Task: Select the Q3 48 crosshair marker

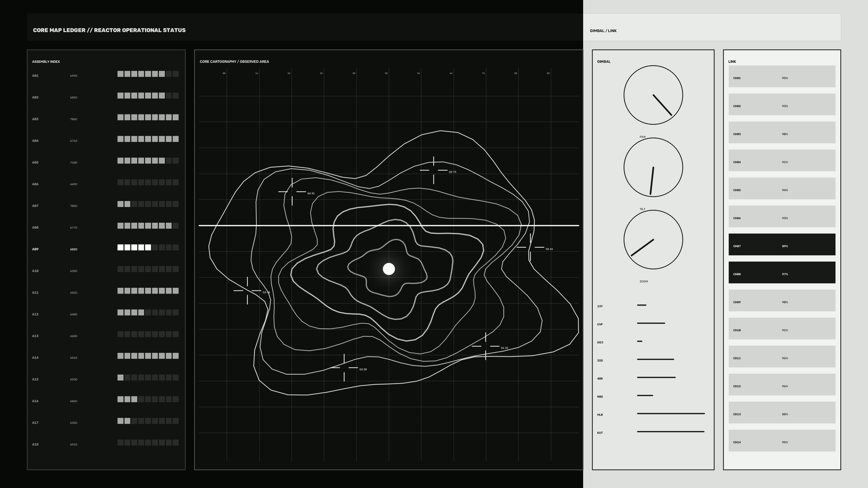Action: [x=247, y=291]
